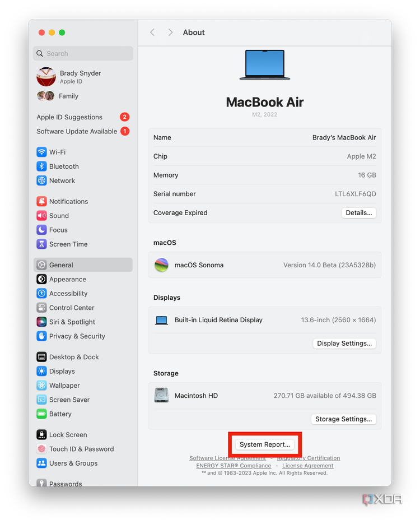This screenshot has width=420, height=524.
Task: Click 270.71 GB available of 494.38 GB
Action: pyautogui.click(x=325, y=396)
